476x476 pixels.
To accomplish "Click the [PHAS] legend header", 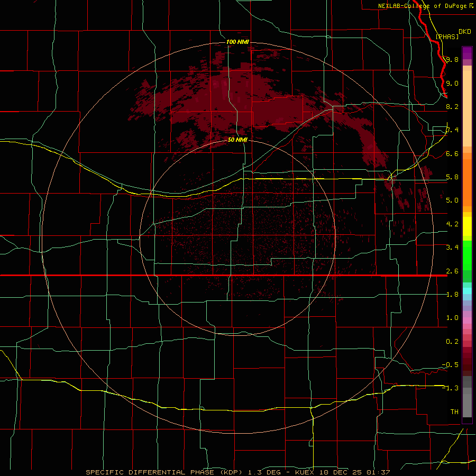I will 447,36.
